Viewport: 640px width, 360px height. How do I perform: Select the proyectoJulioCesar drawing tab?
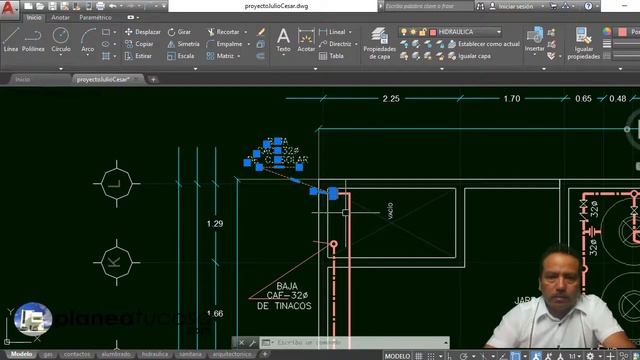[x=108, y=79]
